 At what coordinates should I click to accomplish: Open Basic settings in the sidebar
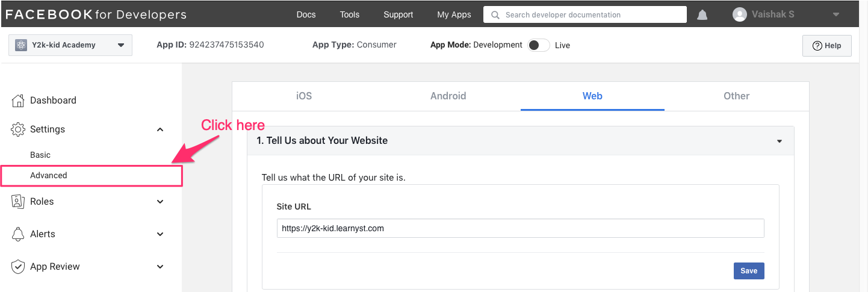(40, 155)
